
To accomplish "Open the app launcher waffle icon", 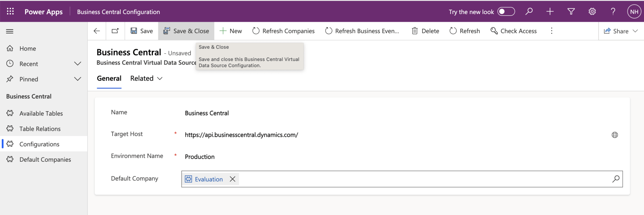I will tap(10, 12).
